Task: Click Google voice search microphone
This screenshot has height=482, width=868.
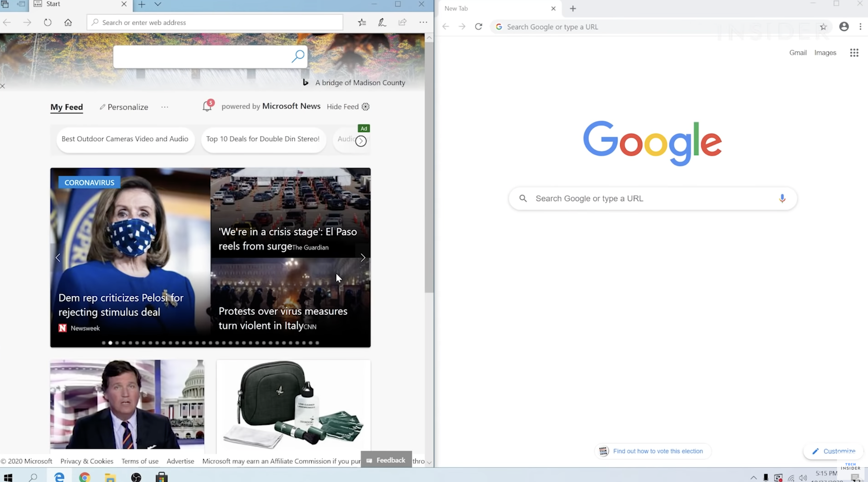Action: [782, 198]
